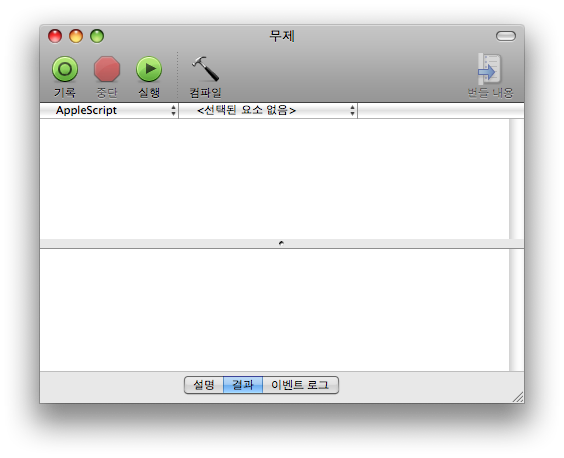Switch to the 설명 (Description) tab
The width and height of the screenshot is (564, 458).
204,385
